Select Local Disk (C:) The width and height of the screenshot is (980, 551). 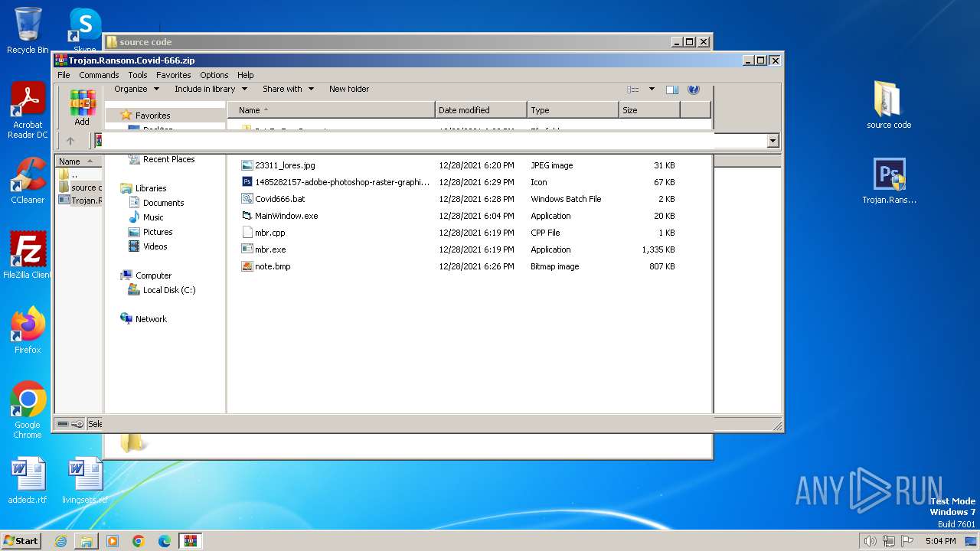pyautogui.click(x=162, y=290)
